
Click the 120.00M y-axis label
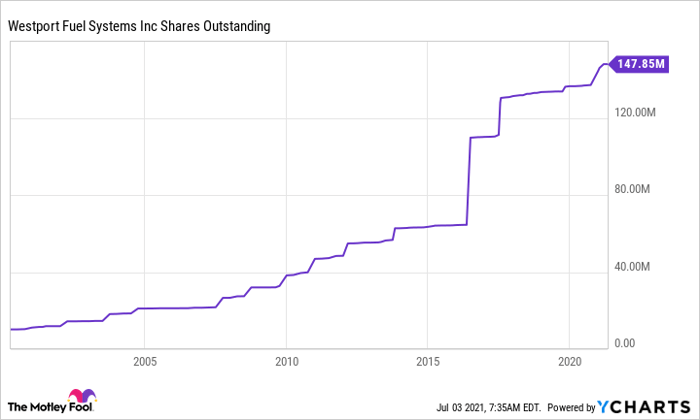[638, 113]
